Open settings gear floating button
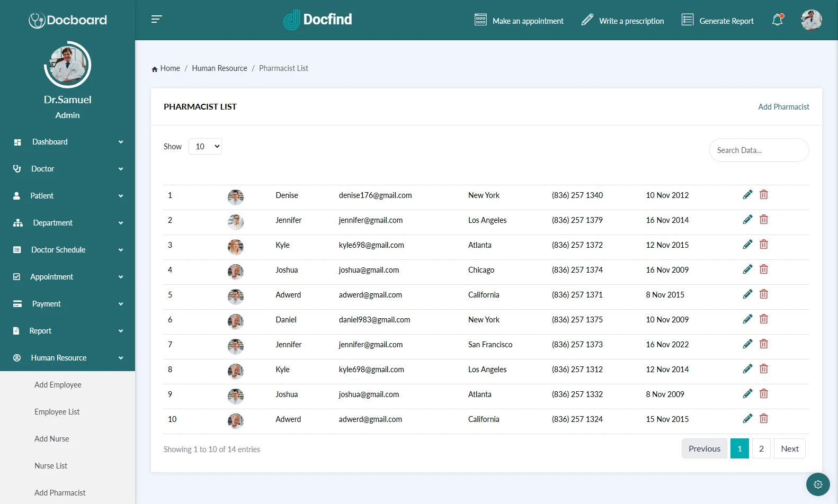The height and width of the screenshot is (504, 838). click(x=817, y=484)
